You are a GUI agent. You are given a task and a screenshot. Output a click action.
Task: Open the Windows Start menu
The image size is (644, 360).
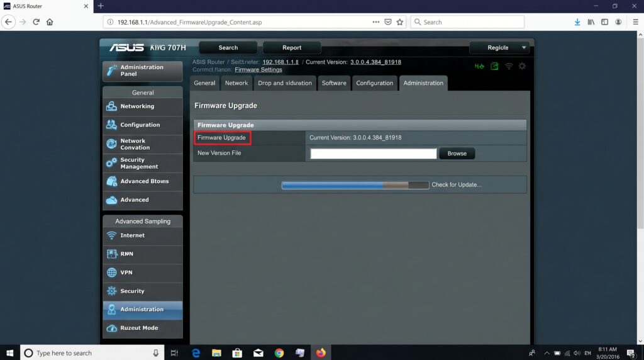coord(10,353)
